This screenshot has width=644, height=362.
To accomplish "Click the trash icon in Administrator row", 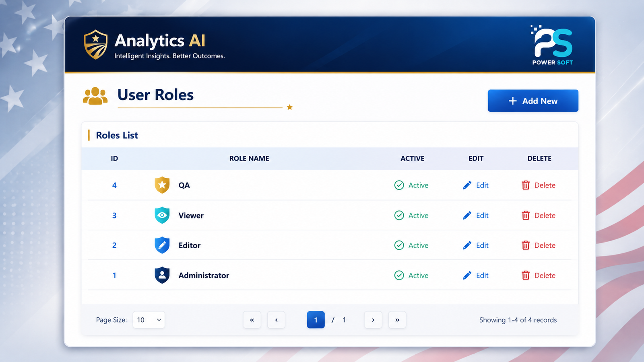I will coord(526,275).
